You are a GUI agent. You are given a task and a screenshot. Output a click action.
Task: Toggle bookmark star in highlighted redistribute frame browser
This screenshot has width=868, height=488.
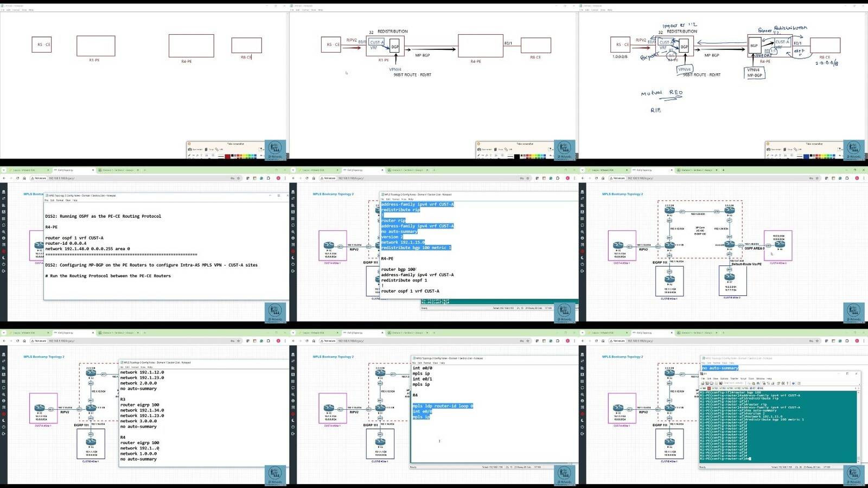tap(527, 178)
